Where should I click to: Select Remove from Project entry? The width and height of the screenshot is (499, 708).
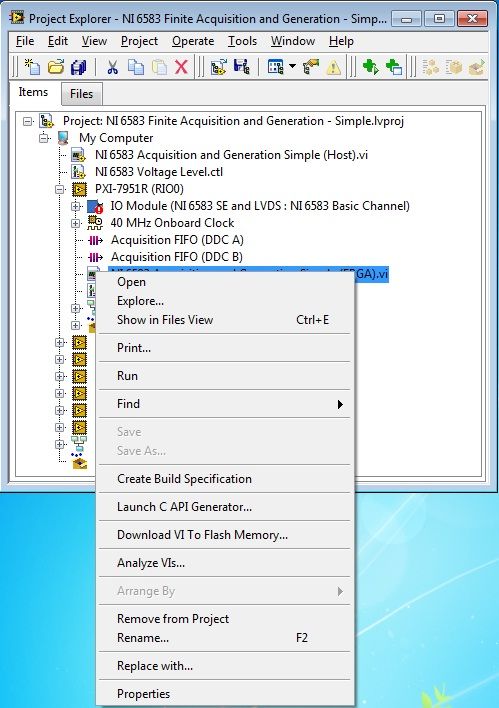tap(224, 619)
